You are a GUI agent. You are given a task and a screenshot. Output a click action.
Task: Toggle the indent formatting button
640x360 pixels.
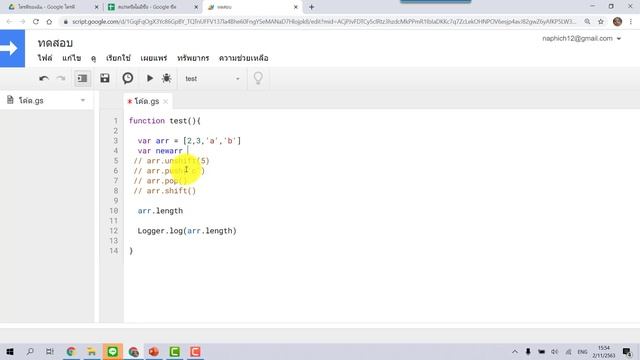point(82,78)
